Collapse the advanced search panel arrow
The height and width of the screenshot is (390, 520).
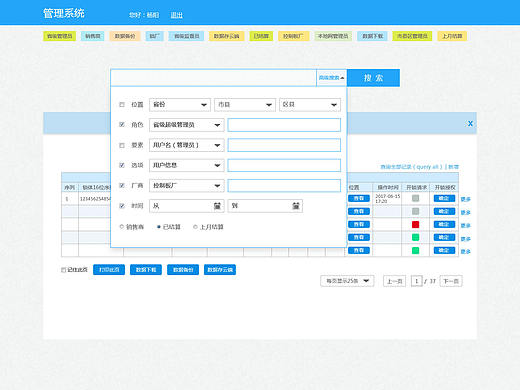tap(342, 78)
